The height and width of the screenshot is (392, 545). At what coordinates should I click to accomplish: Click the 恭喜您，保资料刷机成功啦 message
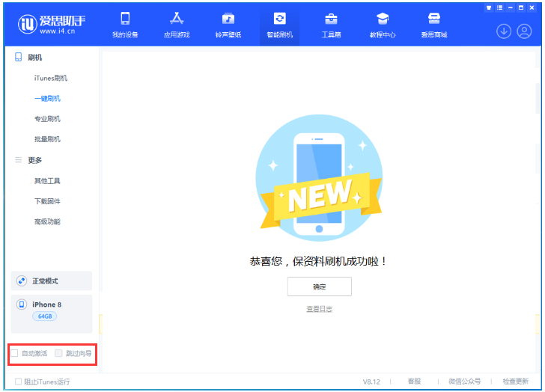coord(318,261)
